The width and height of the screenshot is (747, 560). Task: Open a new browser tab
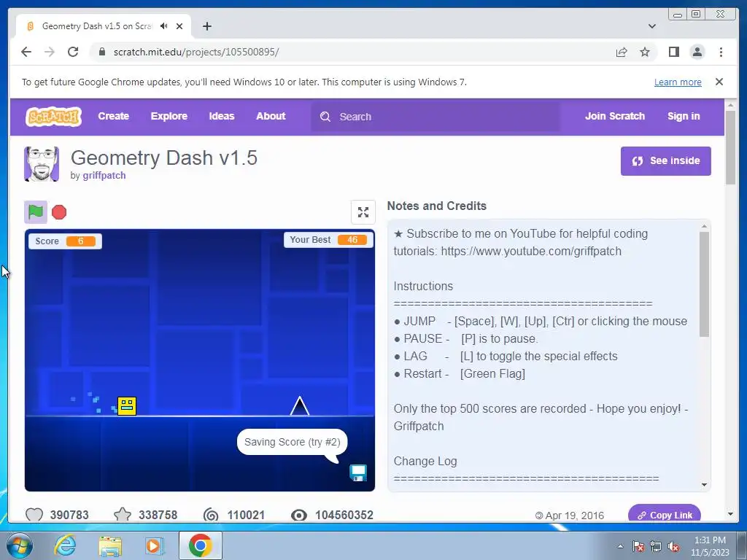(x=206, y=26)
